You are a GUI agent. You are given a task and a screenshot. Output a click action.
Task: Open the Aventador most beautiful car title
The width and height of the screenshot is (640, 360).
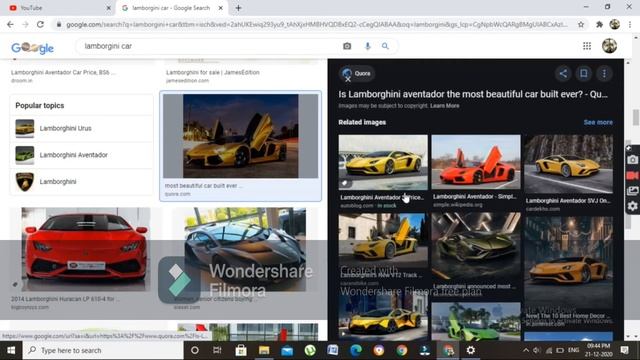point(473,94)
